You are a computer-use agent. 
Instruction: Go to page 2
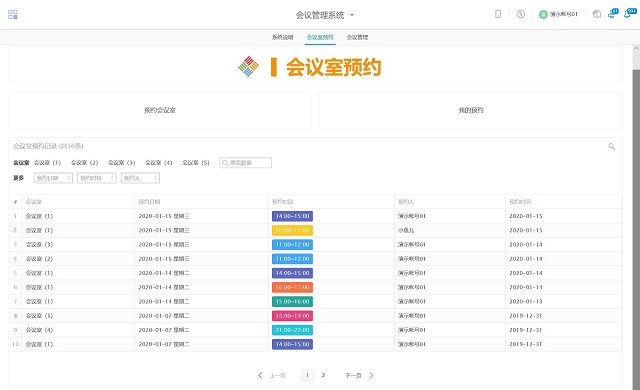click(323, 375)
